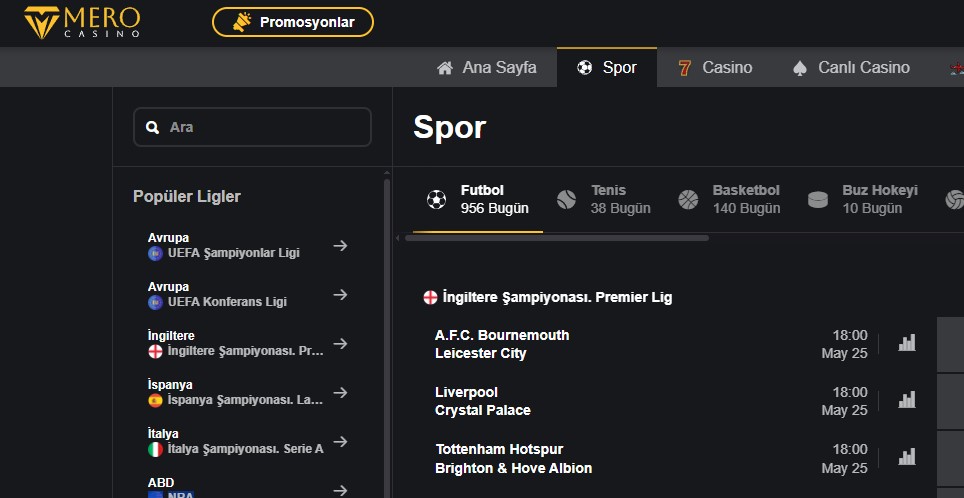The width and height of the screenshot is (964, 498).
Task: Expand UEFA Konferans Ligi arrow
Action: [340, 294]
